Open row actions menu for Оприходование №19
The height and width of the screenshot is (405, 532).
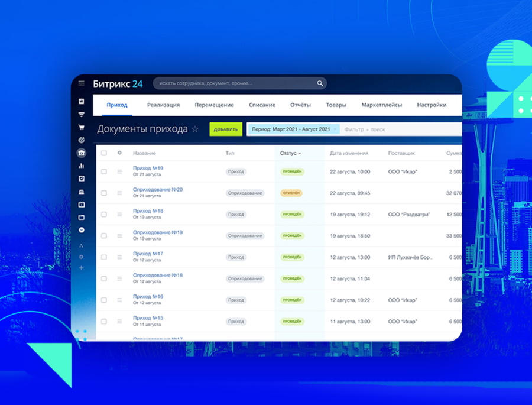click(x=119, y=235)
